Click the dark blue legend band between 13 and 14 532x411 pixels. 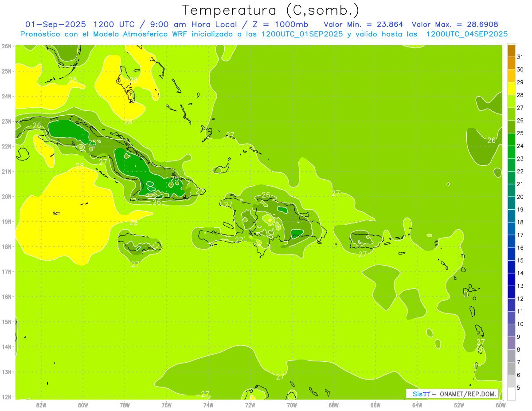[511, 279]
